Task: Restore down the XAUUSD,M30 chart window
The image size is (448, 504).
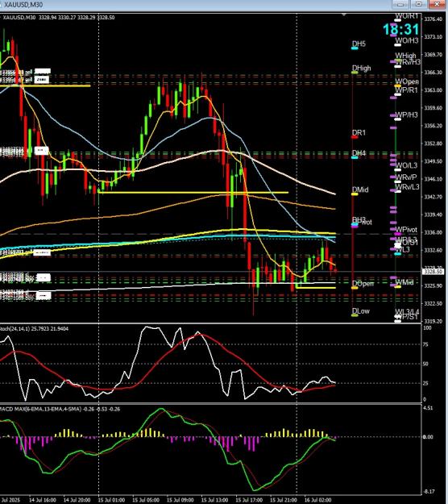Action: (x=419, y=4)
